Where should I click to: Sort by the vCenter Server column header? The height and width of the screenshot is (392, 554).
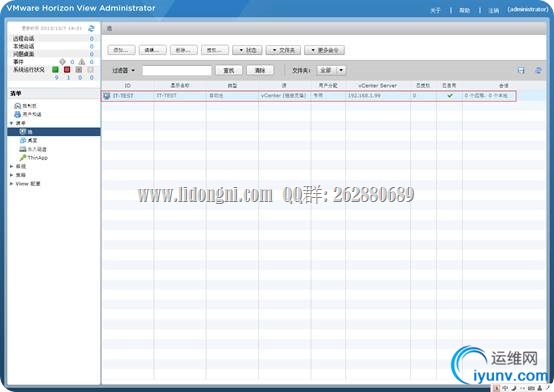click(x=378, y=86)
